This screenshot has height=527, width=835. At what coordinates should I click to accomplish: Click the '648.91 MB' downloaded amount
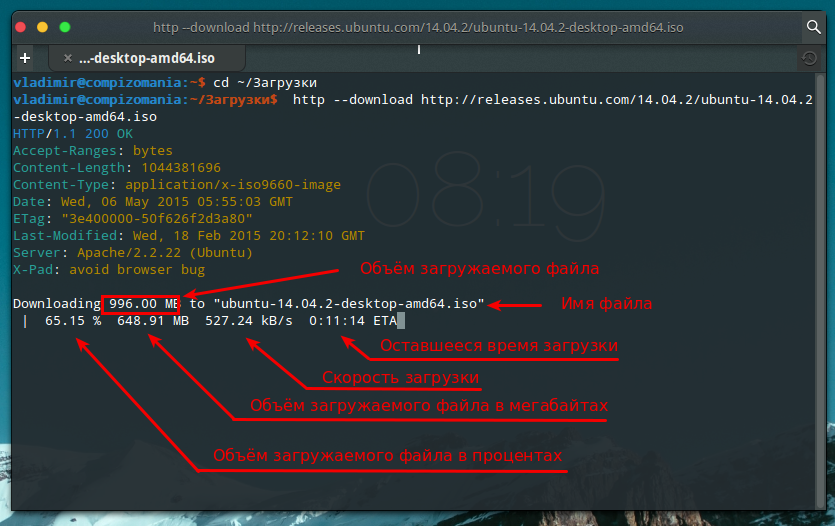[153, 321]
